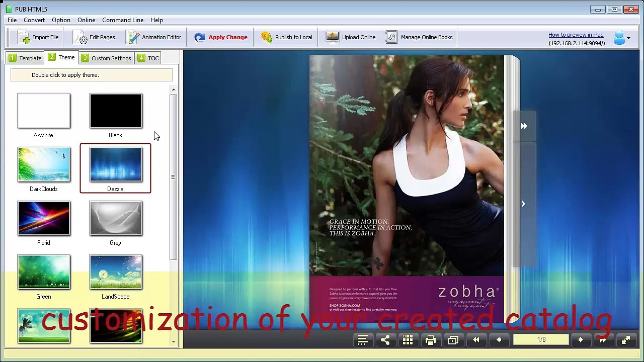Select the Theme tab
Viewport: 644px width, 362px height.
[61, 57]
